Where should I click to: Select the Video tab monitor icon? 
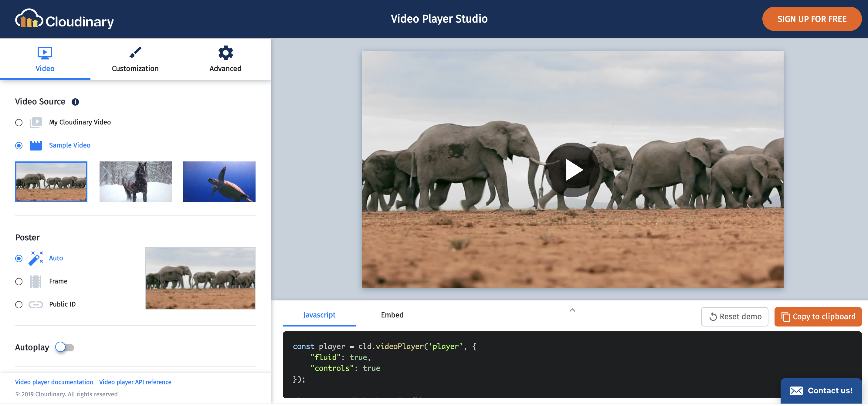click(45, 53)
